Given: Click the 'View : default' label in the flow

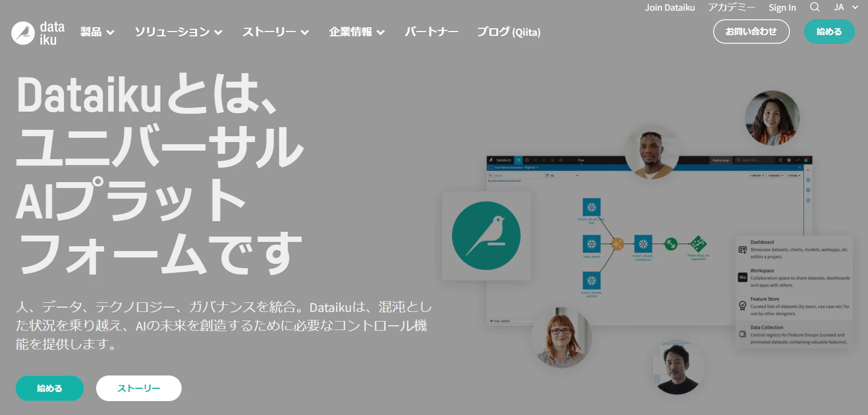Looking at the screenshot, I should (x=501, y=321).
